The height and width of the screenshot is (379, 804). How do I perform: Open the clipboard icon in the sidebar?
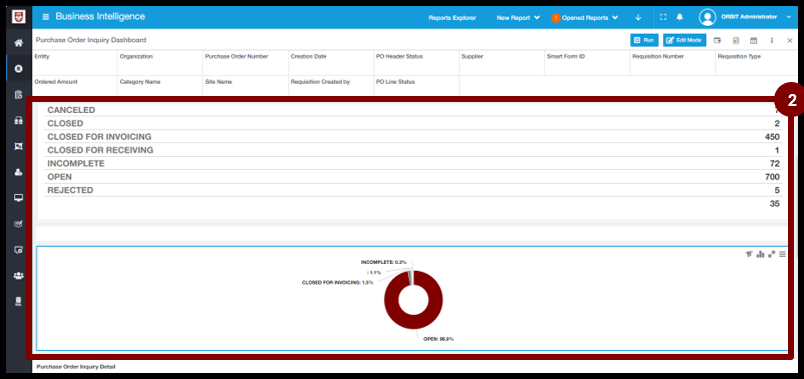(18, 94)
